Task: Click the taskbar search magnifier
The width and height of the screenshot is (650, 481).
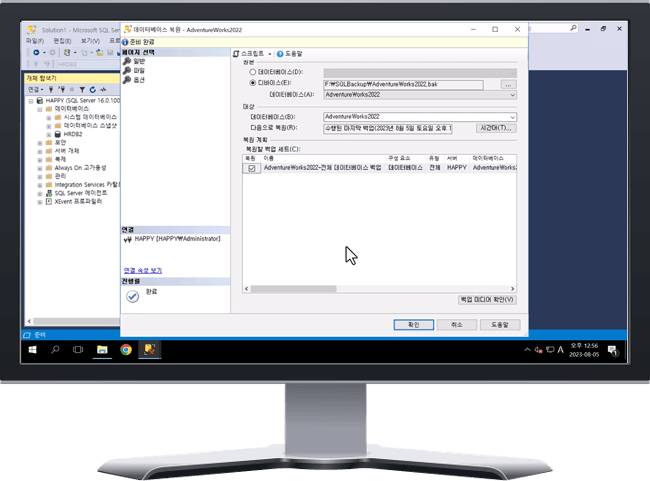Action: pos(55,350)
